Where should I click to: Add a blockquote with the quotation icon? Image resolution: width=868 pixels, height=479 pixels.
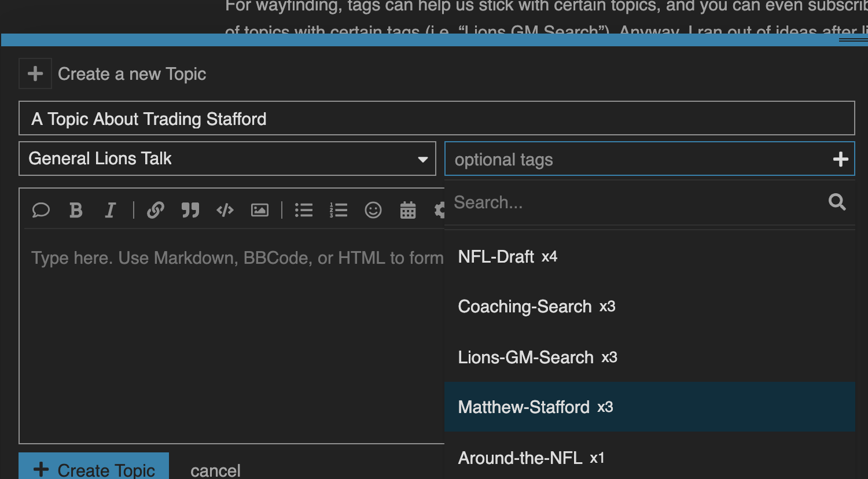(x=190, y=210)
